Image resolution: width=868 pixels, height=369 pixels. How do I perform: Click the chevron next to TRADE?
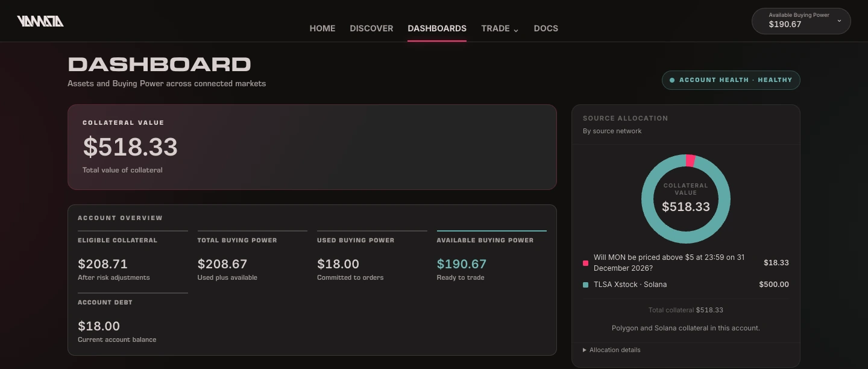[x=516, y=30]
